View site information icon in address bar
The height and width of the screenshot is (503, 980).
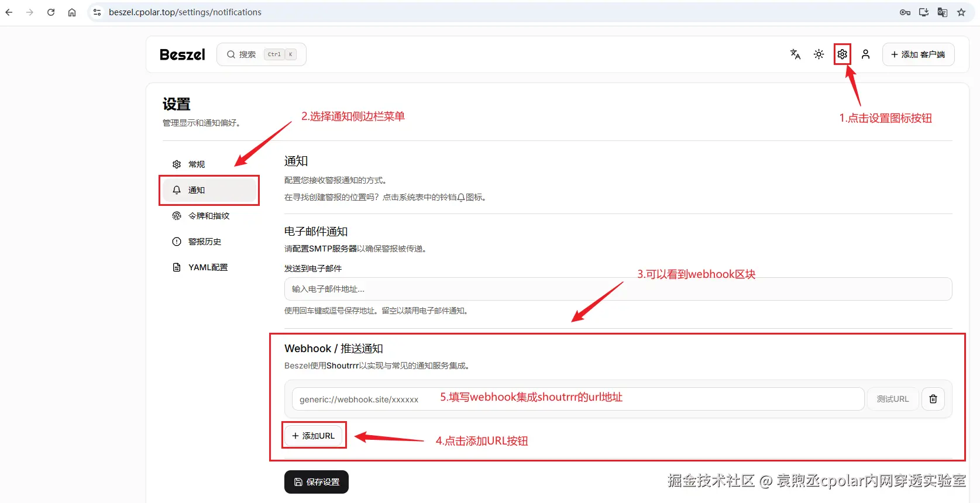97,12
